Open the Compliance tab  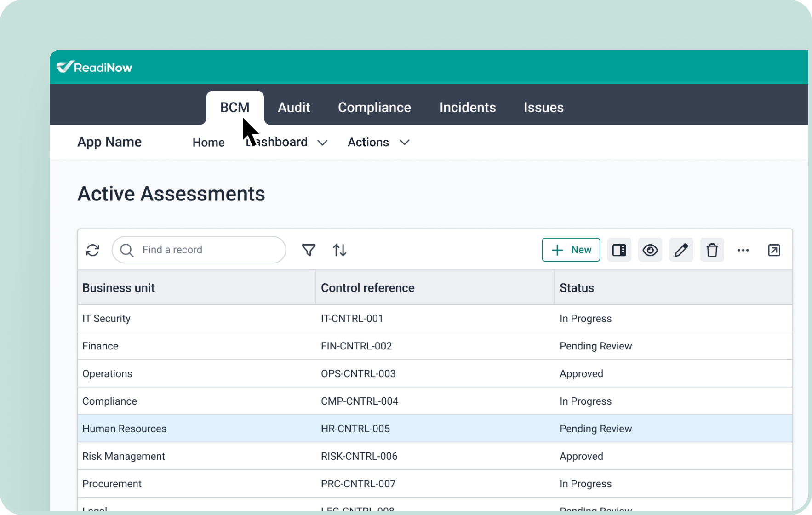pos(374,108)
